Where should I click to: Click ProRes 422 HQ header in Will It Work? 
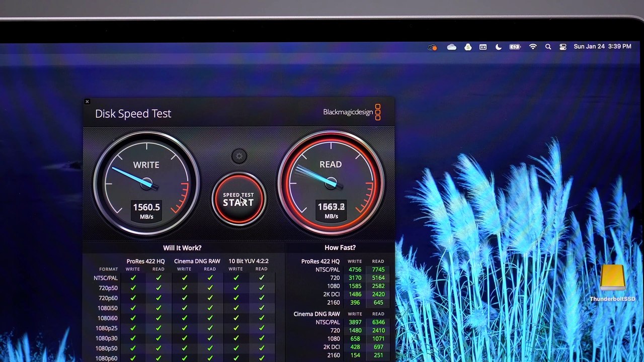coord(145,261)
